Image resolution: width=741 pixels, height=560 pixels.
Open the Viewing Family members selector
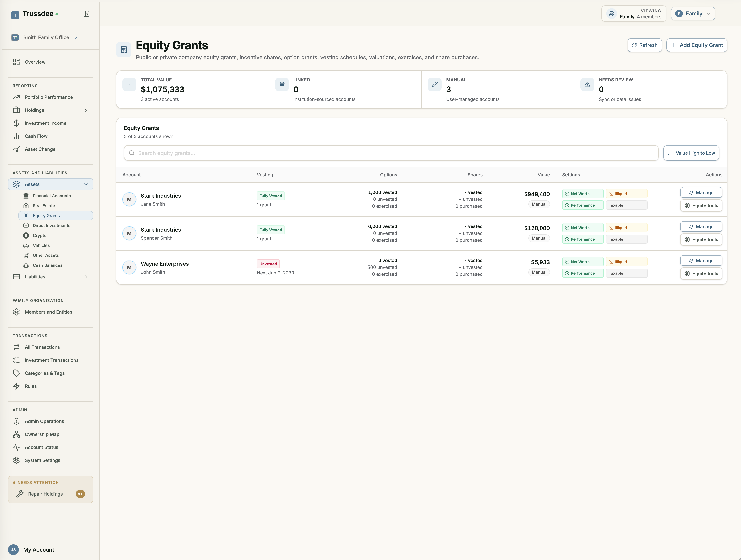[633, 14]
